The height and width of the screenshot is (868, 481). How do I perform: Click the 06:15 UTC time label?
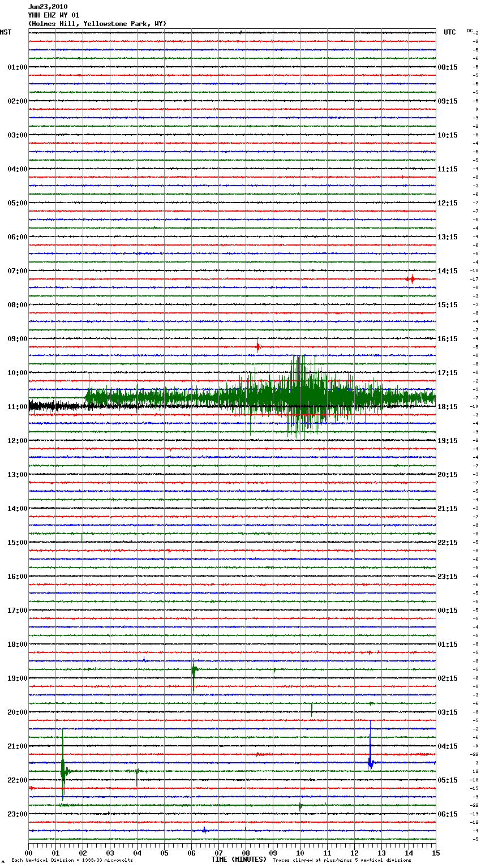(448, 814)
